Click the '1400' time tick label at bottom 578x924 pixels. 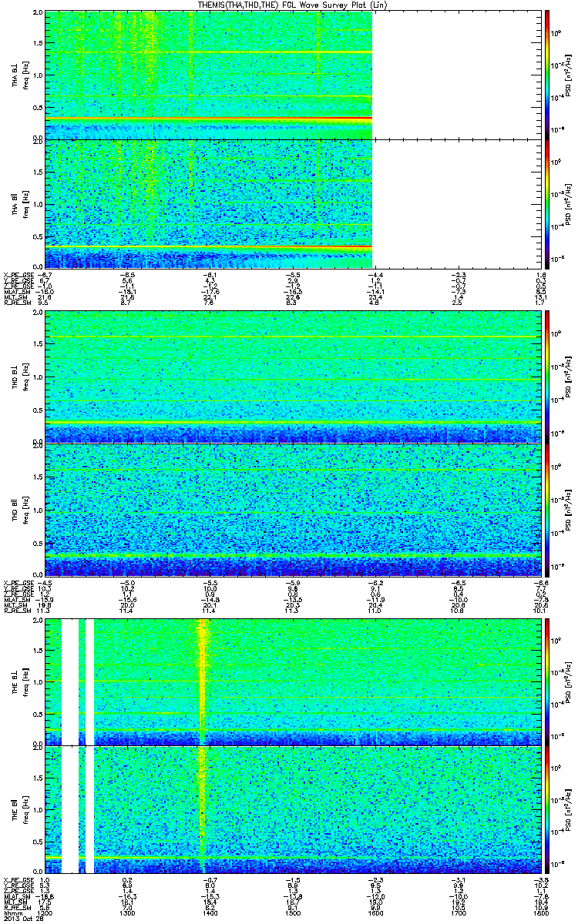210,912
